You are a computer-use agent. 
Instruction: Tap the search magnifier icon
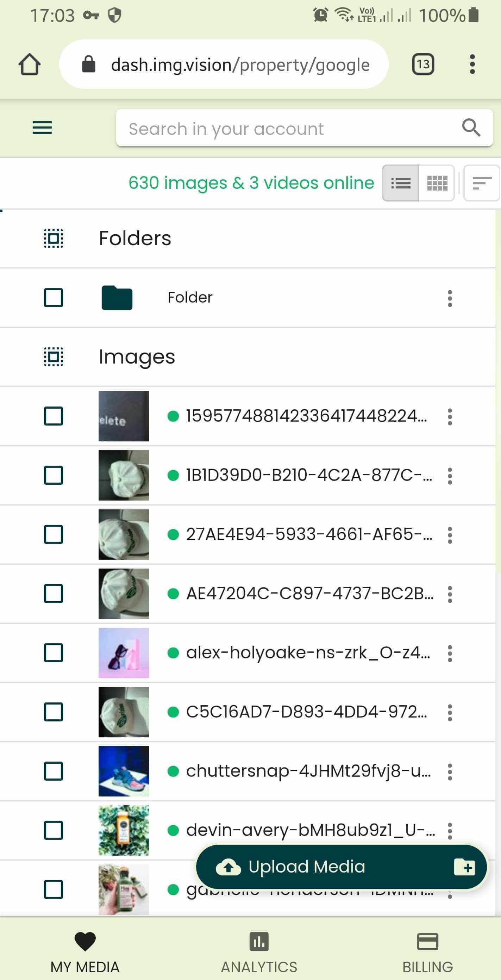pyautogui.click(x=471, y=128)
